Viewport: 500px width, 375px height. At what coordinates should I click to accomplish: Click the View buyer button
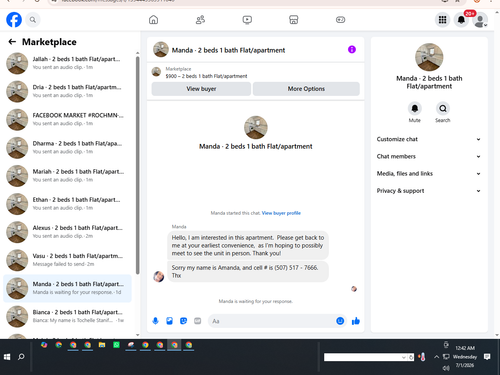(x=201, y=89)
